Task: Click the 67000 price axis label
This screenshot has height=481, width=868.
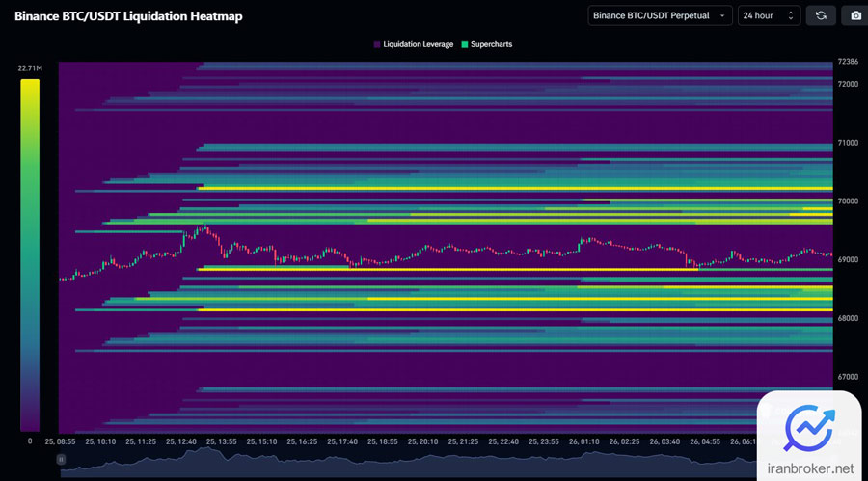Action: click(x=848, y=377)
